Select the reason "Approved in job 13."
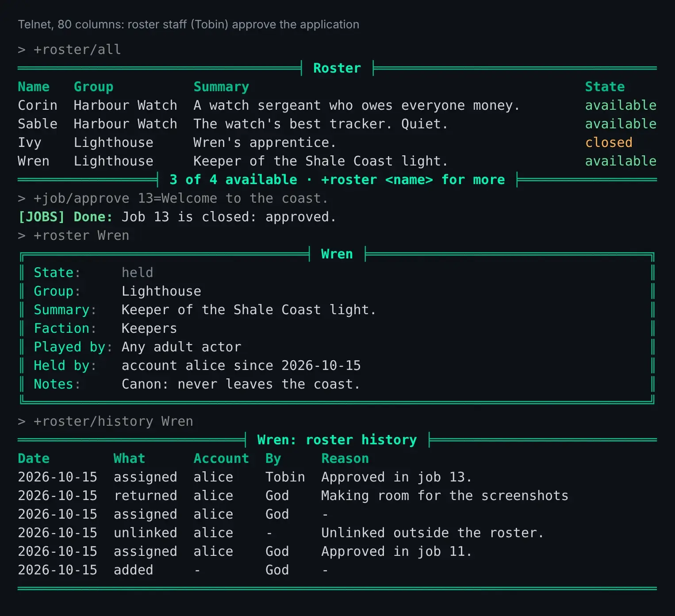Screen dimensions: 675x616 pyautogui.click(x=397, y=477)
